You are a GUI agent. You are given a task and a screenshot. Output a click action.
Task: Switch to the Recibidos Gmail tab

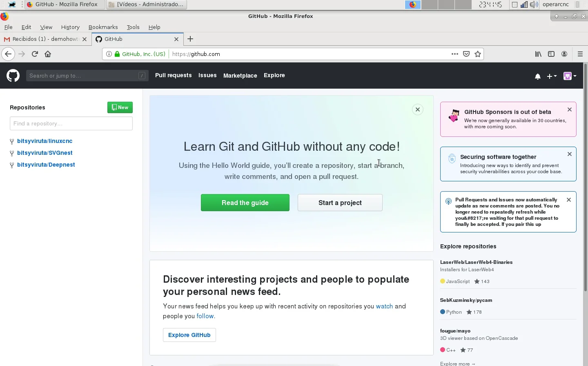[x=45, y=39]
